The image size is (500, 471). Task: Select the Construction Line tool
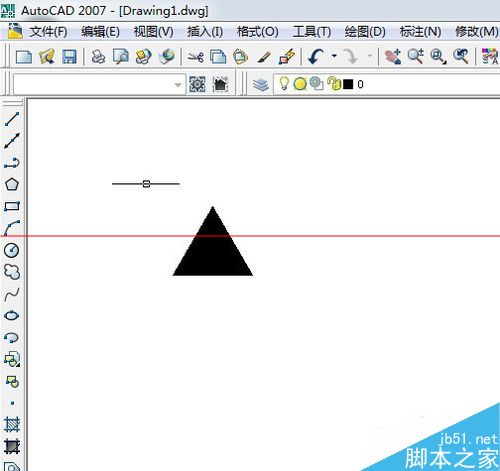(12, 141)
